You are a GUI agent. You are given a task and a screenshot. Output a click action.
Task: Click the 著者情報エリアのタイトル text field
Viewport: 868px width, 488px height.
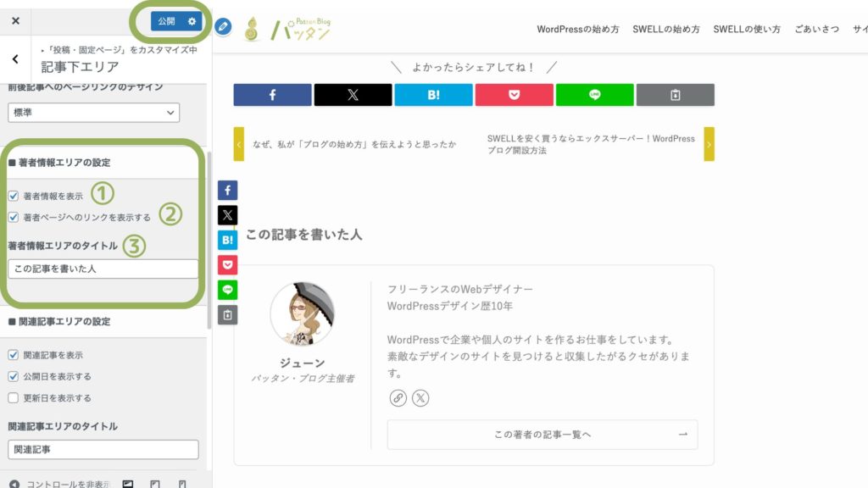(103, 269)
